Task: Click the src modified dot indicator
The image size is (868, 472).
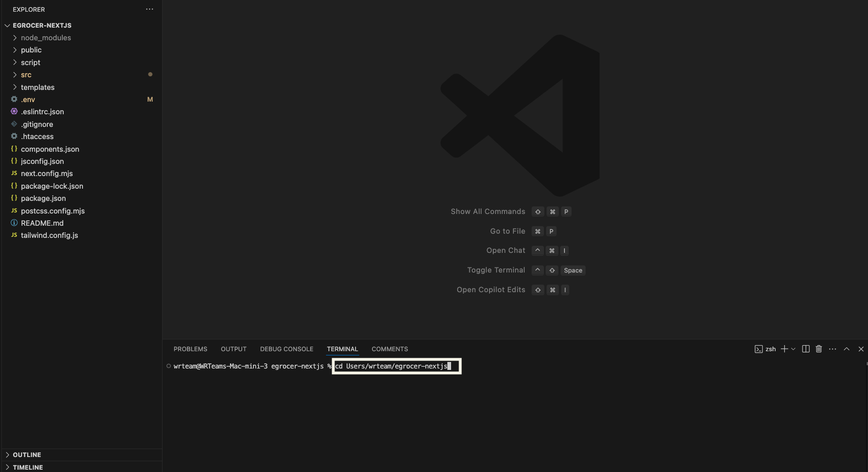Action: point(150,74)
